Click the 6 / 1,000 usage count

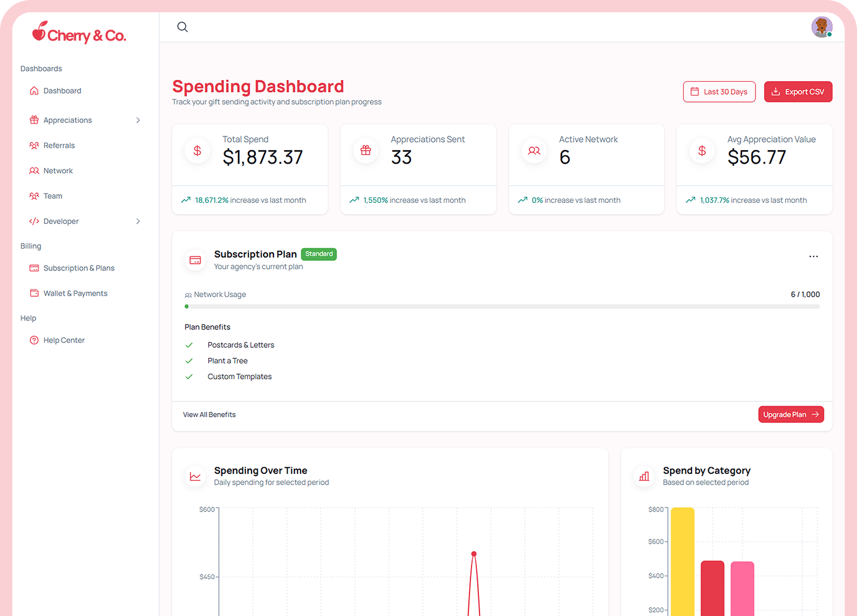(805, 294)
